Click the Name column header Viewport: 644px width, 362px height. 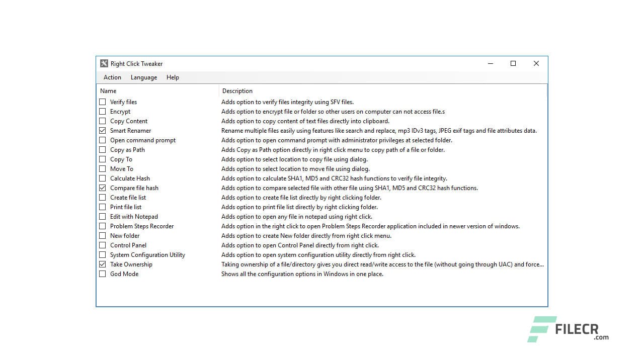point(108,90)
